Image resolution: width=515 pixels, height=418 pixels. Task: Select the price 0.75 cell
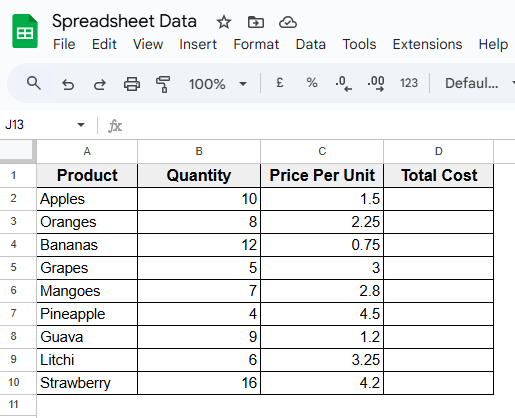click(x=322, y=245)
